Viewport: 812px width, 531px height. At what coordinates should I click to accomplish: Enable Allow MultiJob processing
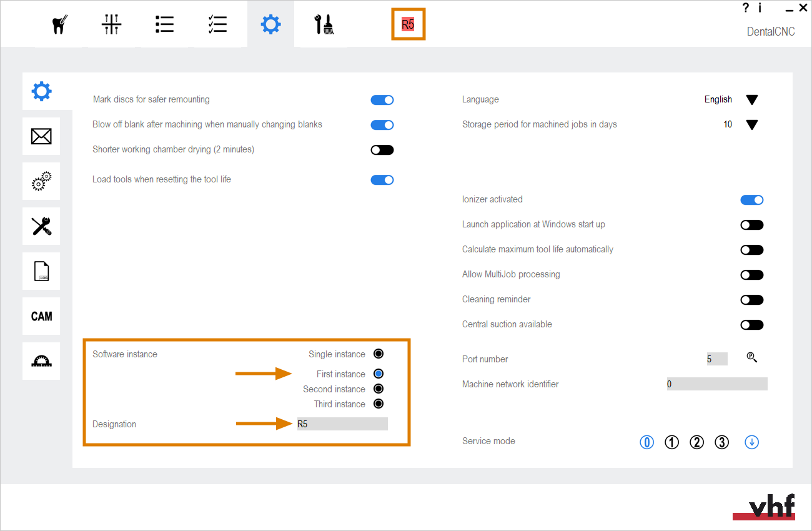[752, 275]
